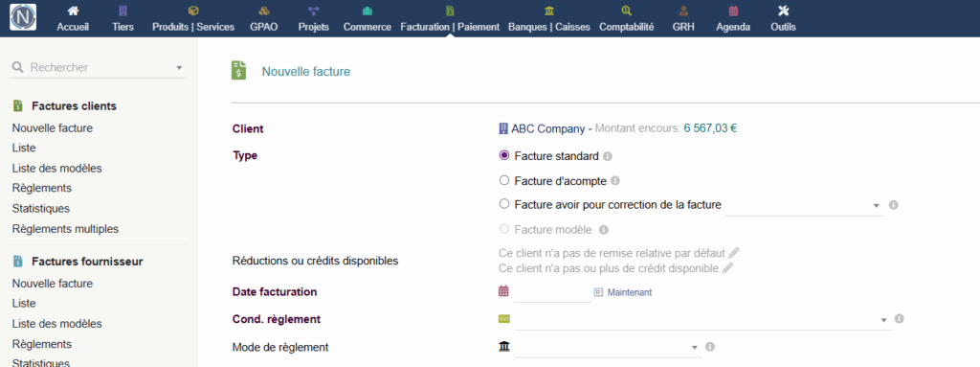Select Facture d'acompte radio button
Screen dimensions: 980x367
[504, 180]
